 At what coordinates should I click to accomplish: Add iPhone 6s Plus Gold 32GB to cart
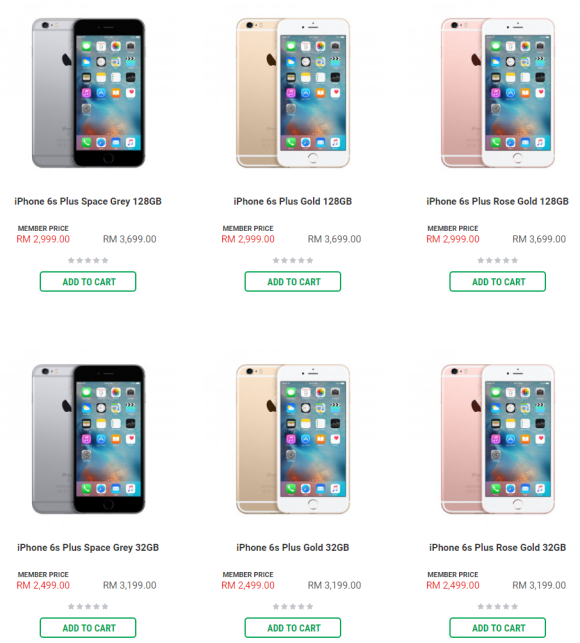(293, 628)
